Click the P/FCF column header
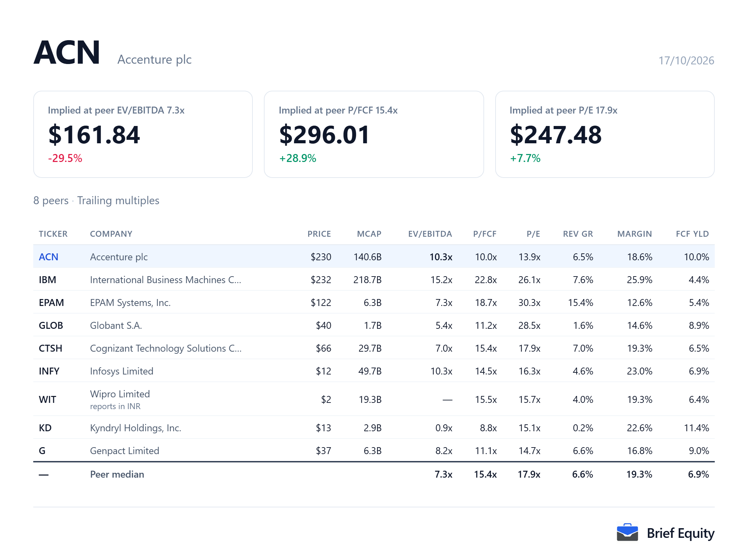 (485, 234)
